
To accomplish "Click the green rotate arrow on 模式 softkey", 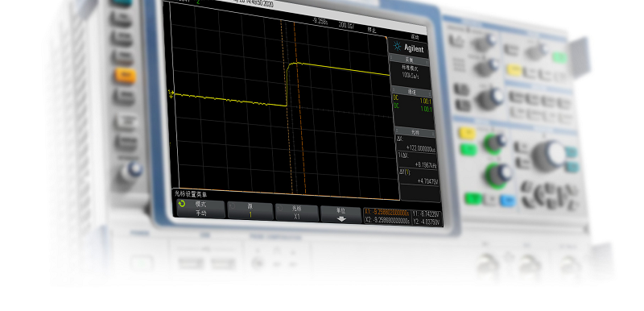I will [182, 204].
